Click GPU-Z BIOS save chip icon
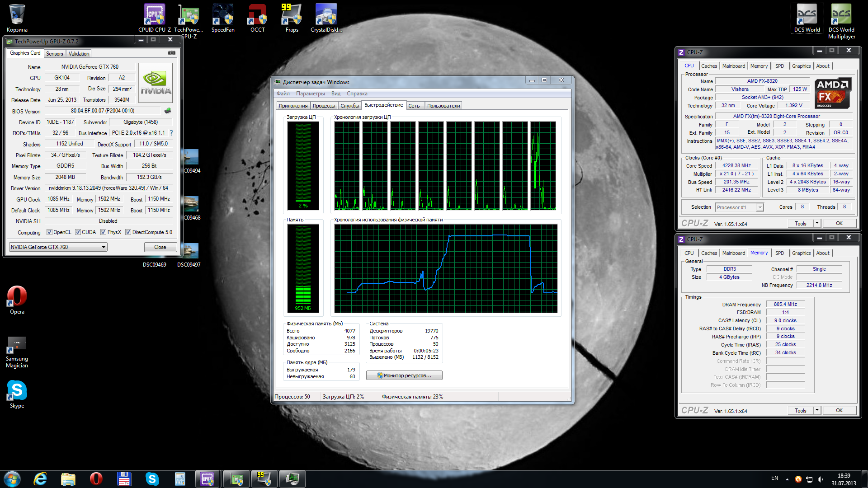Image resolution: width=868 pixels, height=488 pixels. click(168, 111)
